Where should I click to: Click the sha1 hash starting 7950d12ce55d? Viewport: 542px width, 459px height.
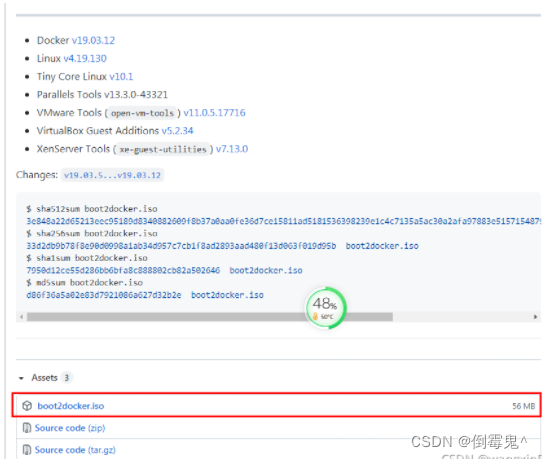click(x=123, y=270)
